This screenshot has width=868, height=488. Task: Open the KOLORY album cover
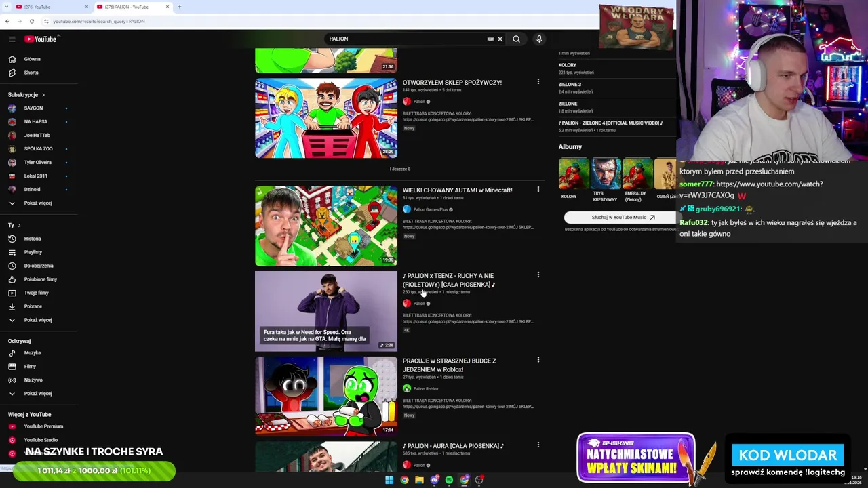pos(574,175)
